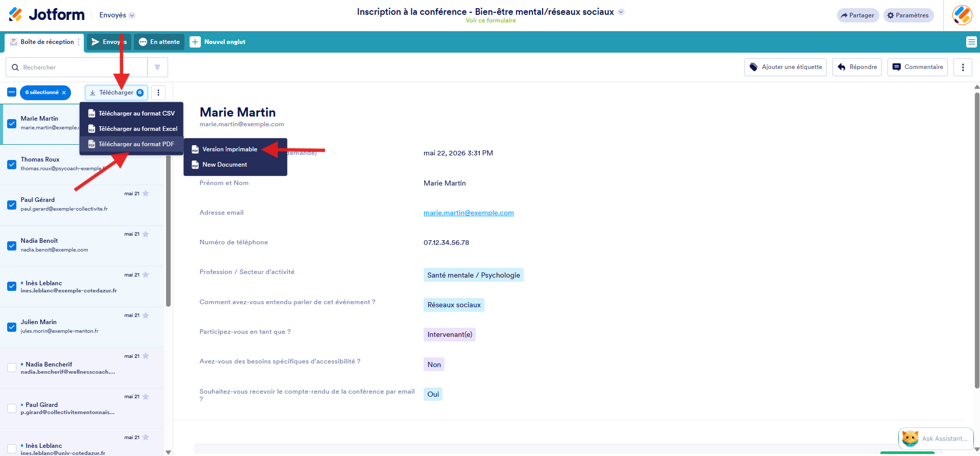The width and height of the screenshot is (980, 456).
Task: Click the Commentaire button
Action: 918,67
